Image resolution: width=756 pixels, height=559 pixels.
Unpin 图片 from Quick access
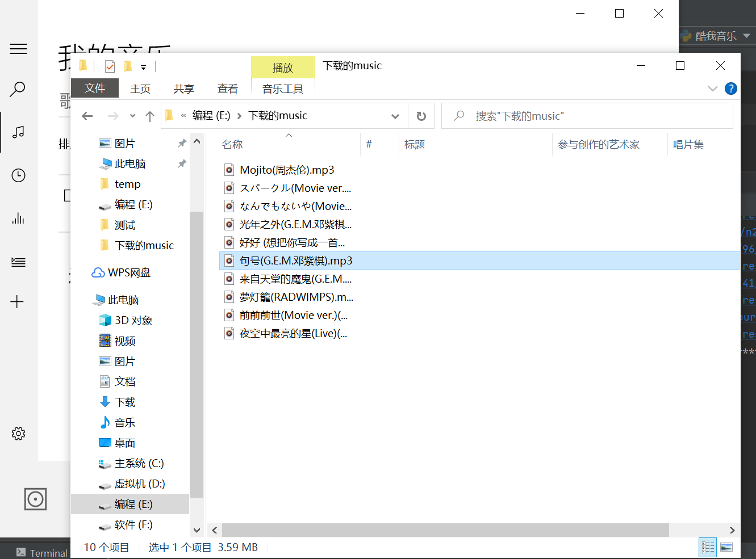click(x=181, y=143)
